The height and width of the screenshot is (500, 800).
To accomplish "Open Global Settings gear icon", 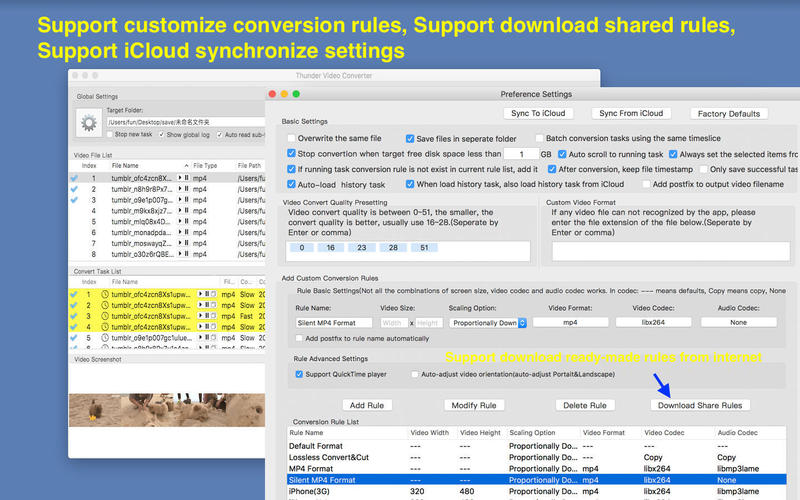I will pos(89,123).
